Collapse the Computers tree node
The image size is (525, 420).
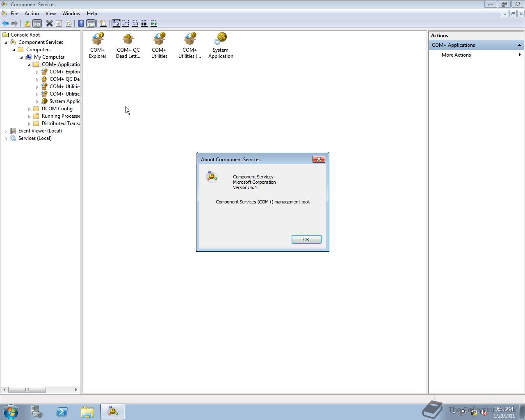click(14, 50)
